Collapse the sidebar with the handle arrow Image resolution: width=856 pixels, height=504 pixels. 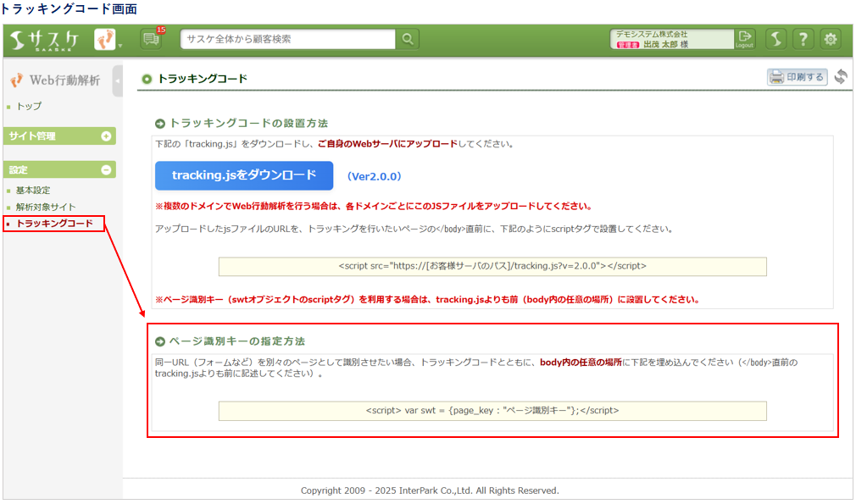[x=117, y=80]
